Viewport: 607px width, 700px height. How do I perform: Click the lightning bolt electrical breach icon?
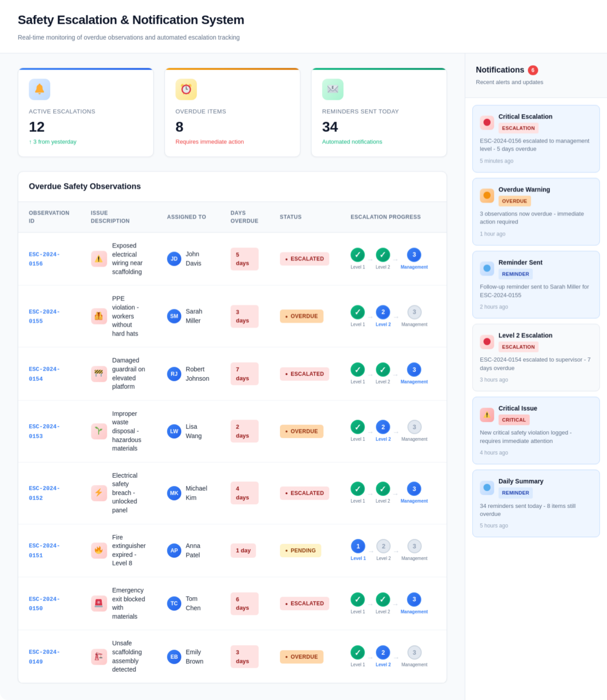point(99,493)
